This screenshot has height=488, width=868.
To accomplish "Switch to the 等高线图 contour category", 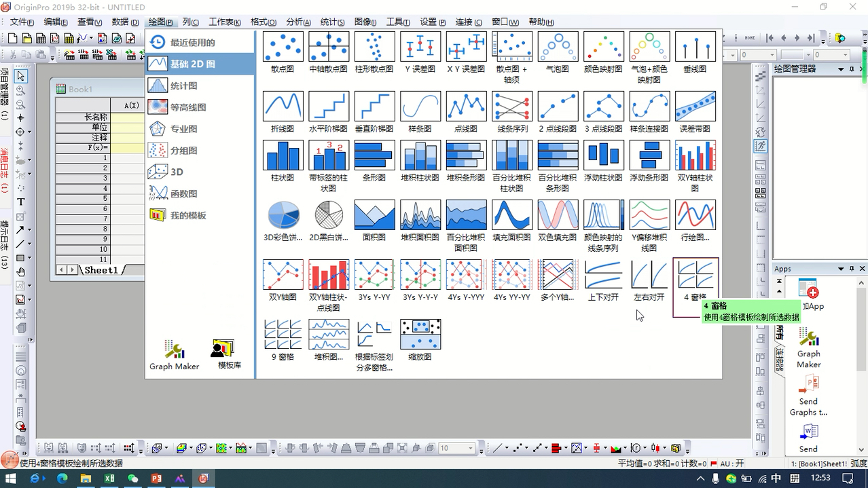I will [200, 107].
